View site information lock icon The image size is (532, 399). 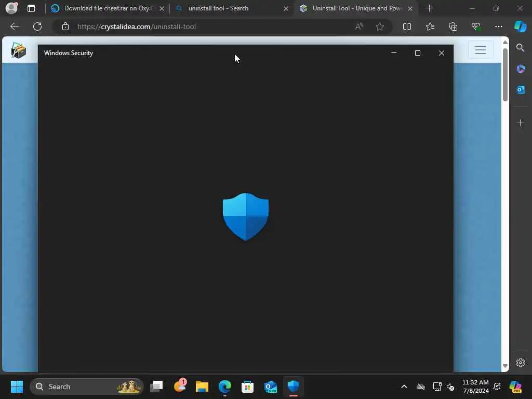pos(65,26)
